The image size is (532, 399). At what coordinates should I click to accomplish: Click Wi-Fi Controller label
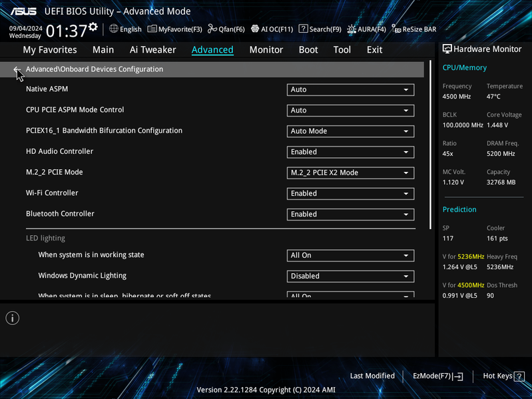[x=52, y=193]
